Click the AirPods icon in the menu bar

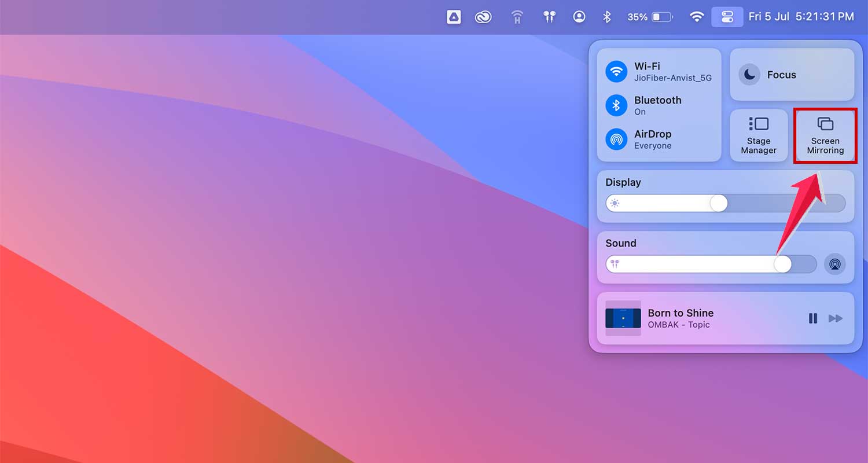549,17
